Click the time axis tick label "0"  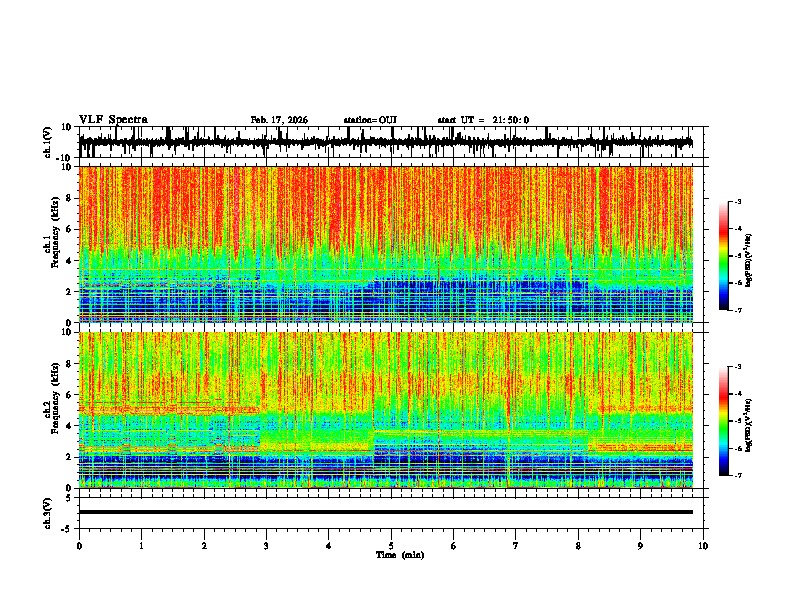tap(79, 546)
